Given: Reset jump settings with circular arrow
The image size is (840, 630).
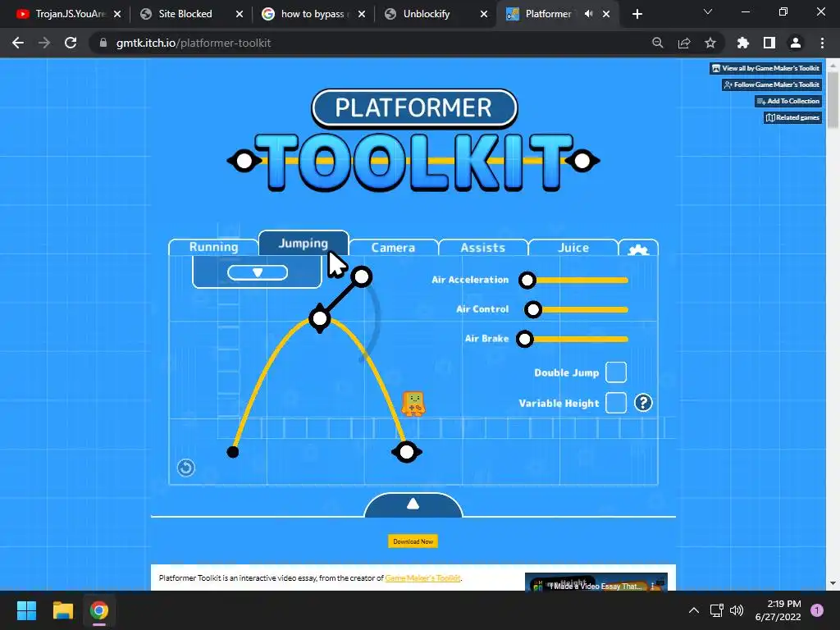Looking at the screenshot, I should point(186,468).
